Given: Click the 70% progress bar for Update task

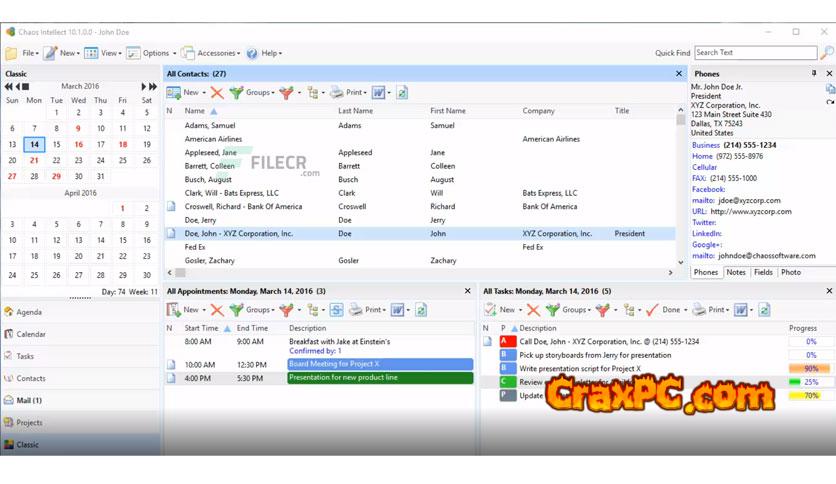Looking at the screenshot, I should [x=809, y=396].
